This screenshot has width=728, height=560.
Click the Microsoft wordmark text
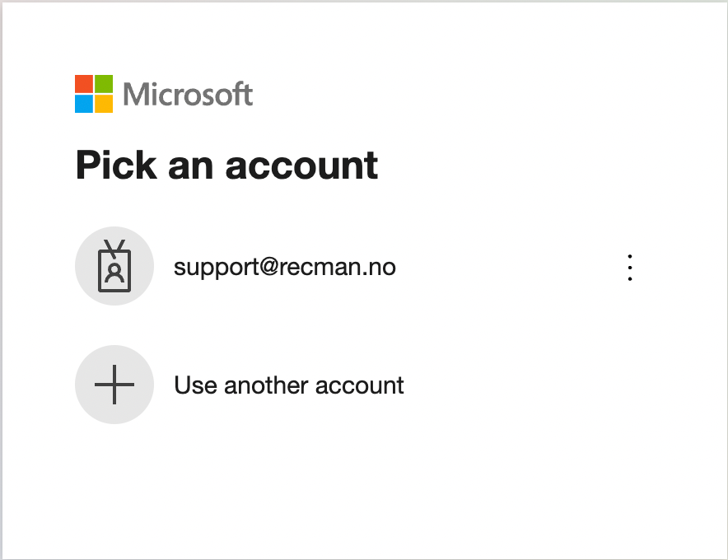pos(188,94)
